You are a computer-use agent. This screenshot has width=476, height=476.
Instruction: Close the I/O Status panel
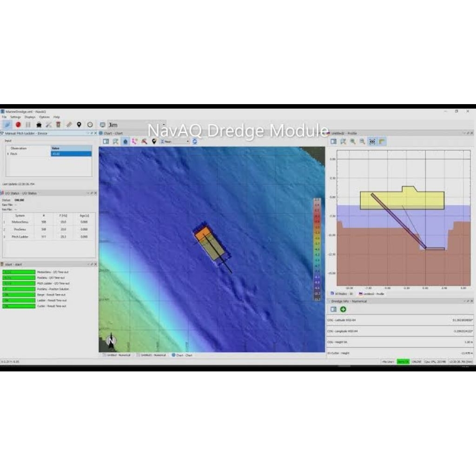coord(96,193)
